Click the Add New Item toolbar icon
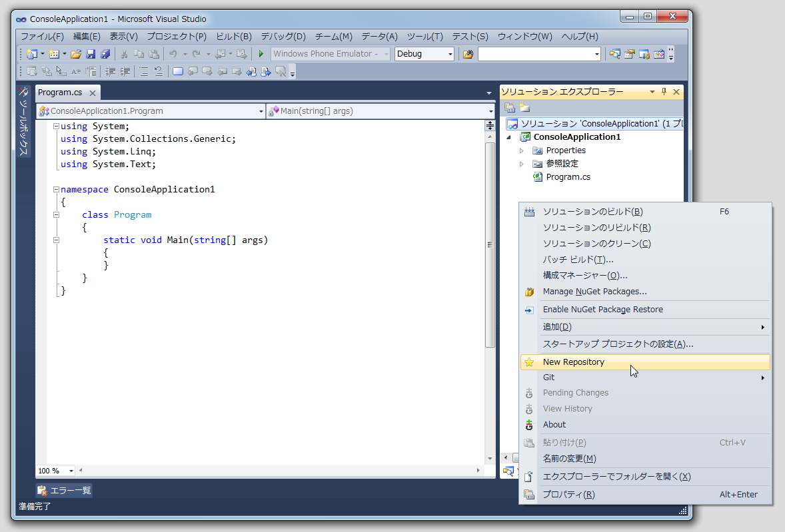 [53, 54]
